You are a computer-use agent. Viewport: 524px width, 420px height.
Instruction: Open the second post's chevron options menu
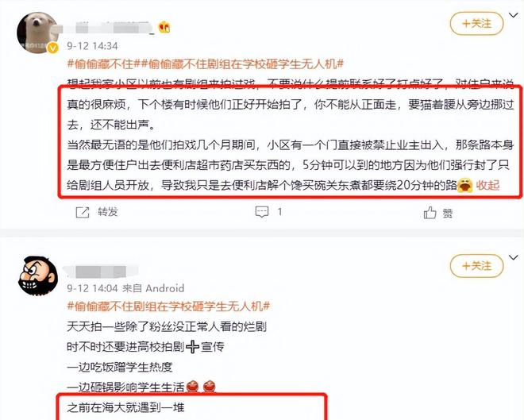514,257
